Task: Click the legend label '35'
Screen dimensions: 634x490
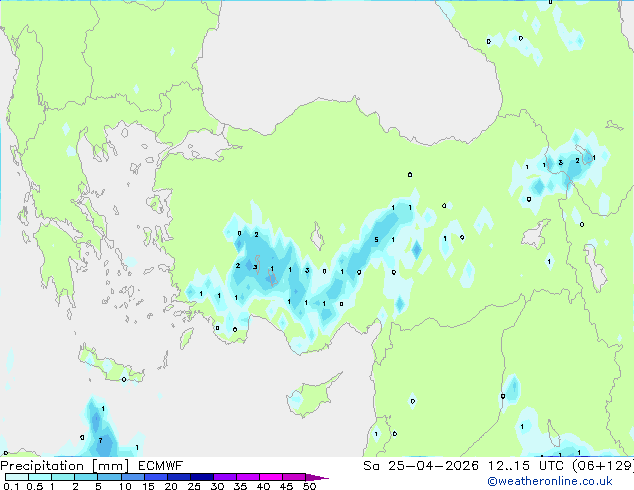Action: pyautogui.click(x=240, y=486)
